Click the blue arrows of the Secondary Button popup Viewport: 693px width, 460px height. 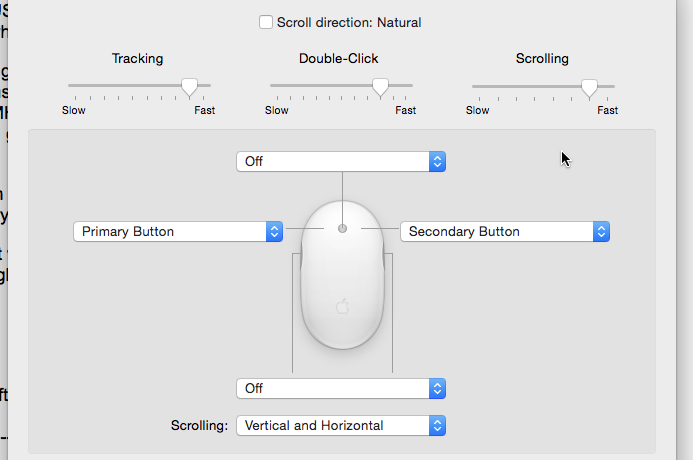pos(601,232)
